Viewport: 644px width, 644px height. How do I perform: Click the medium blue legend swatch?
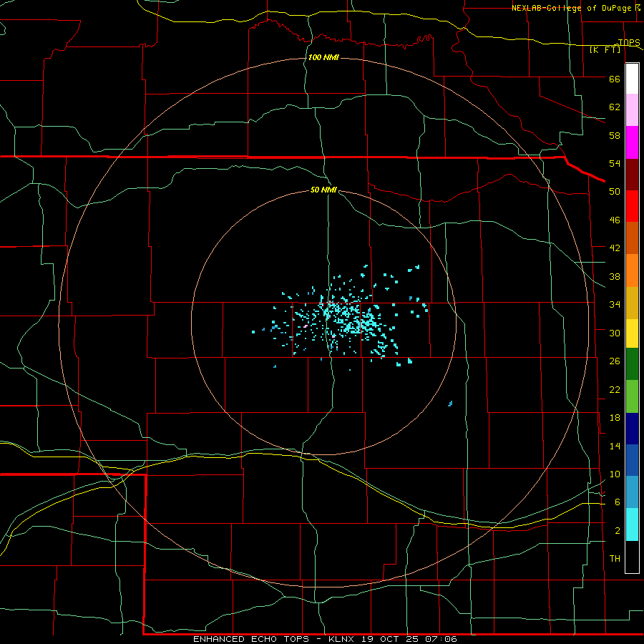tap(632, 460)
